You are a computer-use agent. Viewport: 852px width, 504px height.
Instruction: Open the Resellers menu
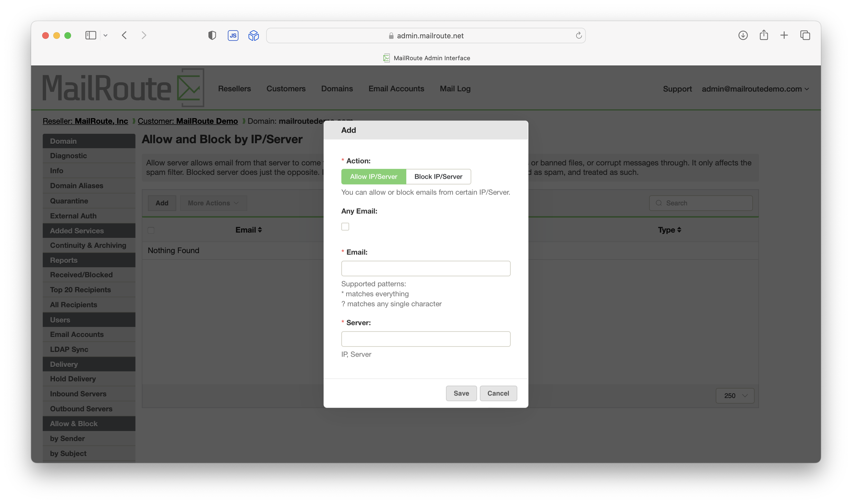click(234, 89)
